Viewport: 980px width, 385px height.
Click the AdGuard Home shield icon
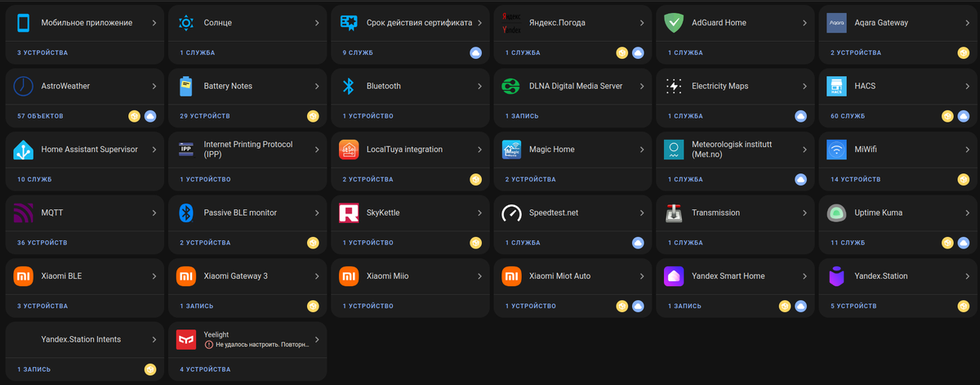tap(674, 23)
